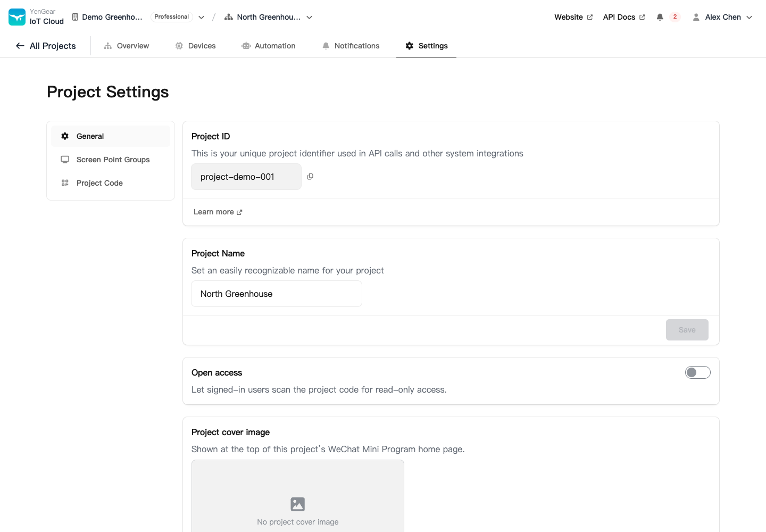Click the image placeholder icon
Image resolution: width=766 pixels, height=532 pixels.
(x=298, y=504)
